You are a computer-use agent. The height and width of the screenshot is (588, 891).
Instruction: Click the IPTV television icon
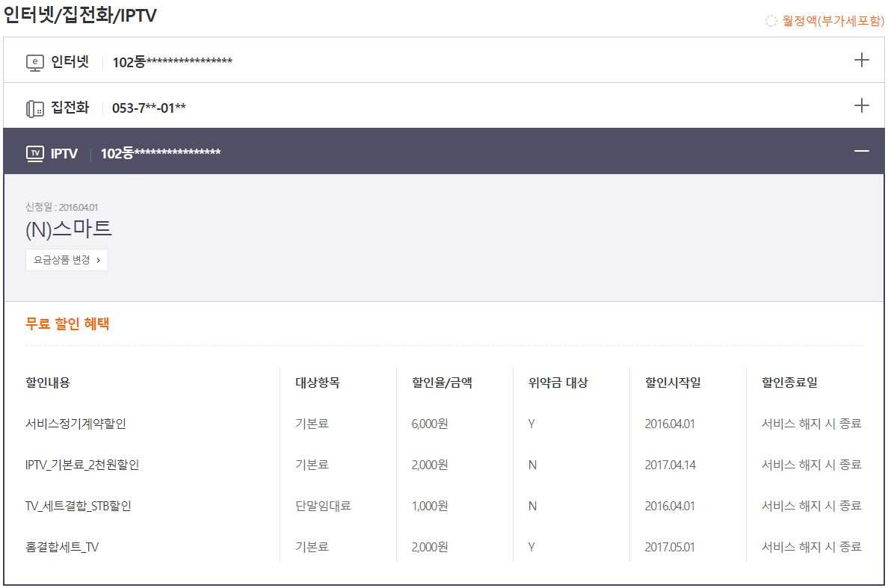pos(35,154)
